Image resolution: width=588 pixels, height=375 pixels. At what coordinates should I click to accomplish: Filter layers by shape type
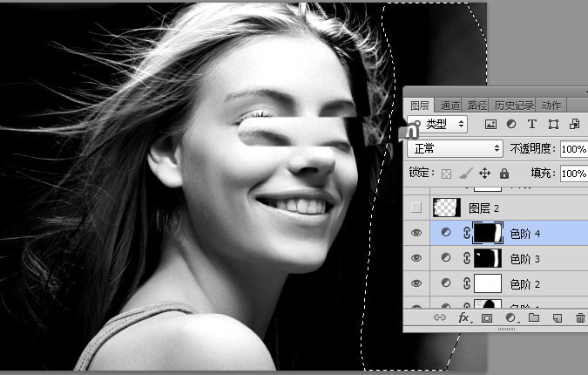(x=554, y=125)
